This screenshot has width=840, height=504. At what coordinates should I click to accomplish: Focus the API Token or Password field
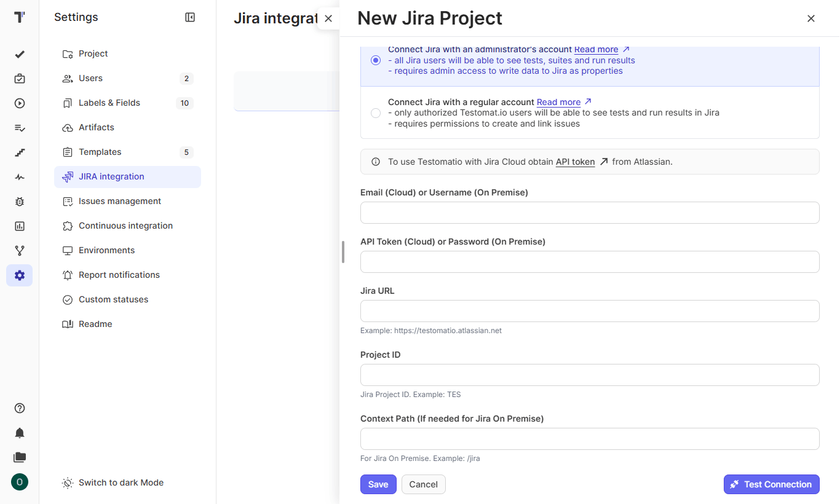590,262
